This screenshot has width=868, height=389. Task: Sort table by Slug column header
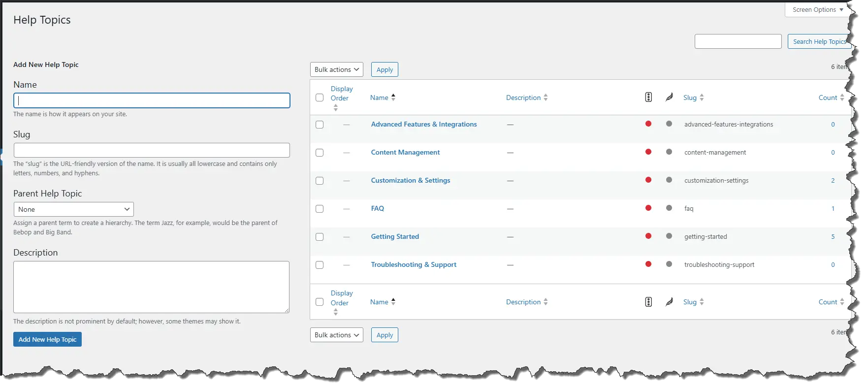(690, 97)
